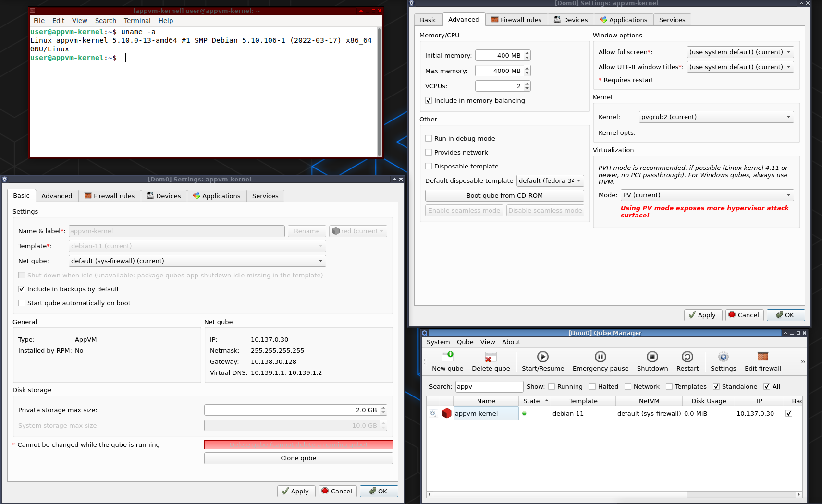Screen dimensions: 822x504
Task: Enable Start qube automatically on boot
Action: 22,303
